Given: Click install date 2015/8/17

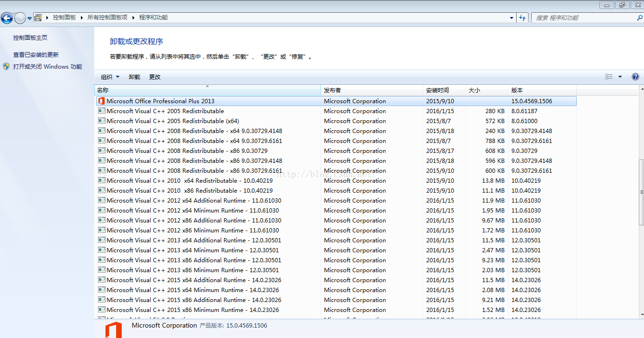Looking at the screenshot, I should [440, 151].
